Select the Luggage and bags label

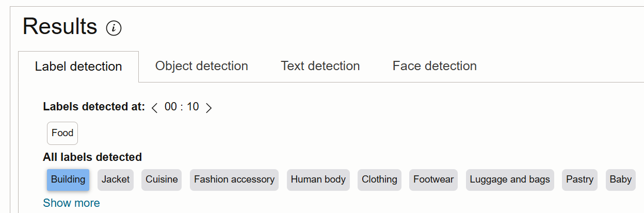[510, 179]
